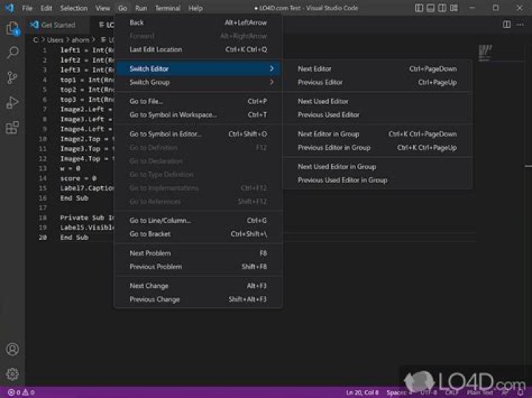Viewport: 532px width, 398px height.
Task: Open Customize Layout icon in title bar
Action: 454,8
